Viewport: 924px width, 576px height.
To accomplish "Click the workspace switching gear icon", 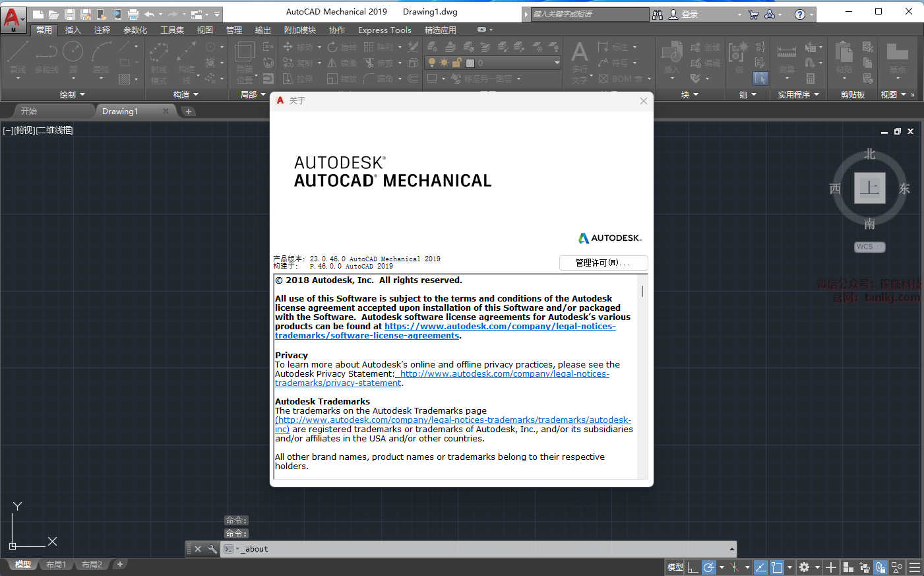I will pyautogui.click(x=804, y=567).
